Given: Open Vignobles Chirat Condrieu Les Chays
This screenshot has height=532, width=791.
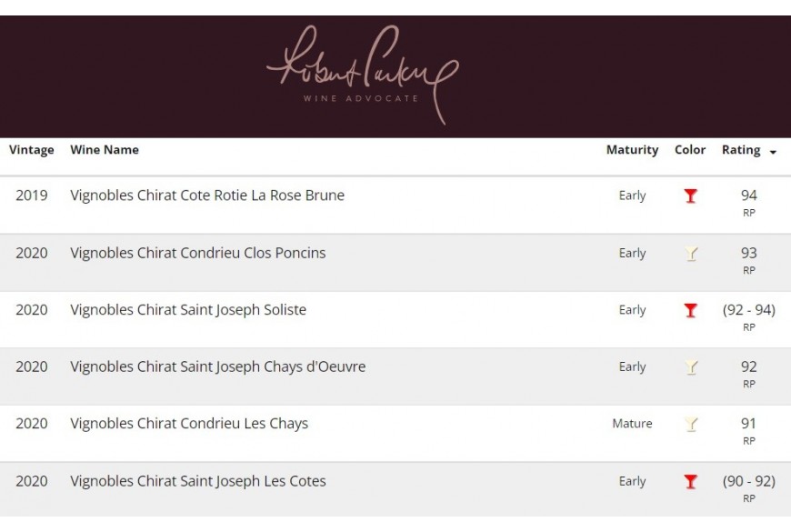Looking at the screenshot, I should point(189,424).
